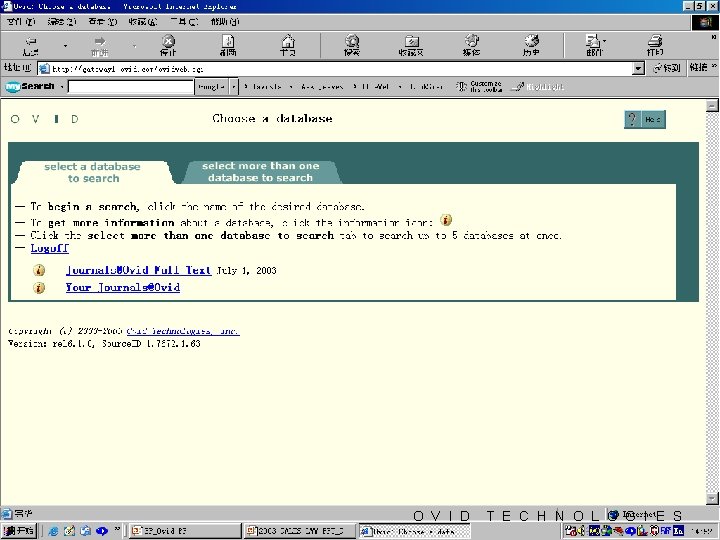Switch to 'select more than one database' tab
Image resolution: width=720 pixels, height=540 pixels.
pos(260,172)
